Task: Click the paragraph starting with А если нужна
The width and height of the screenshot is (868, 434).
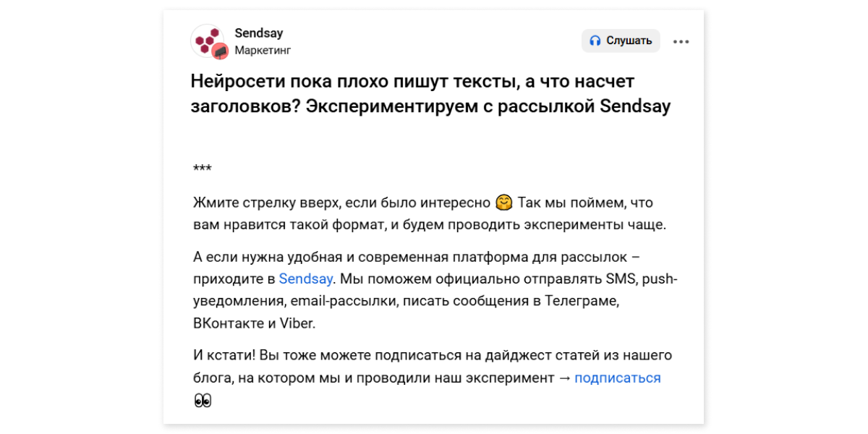Action: pyautogui.click(x=435, y=301)
